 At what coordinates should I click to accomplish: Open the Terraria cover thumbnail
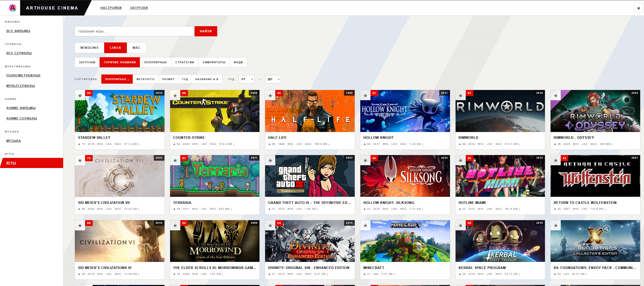215,176
